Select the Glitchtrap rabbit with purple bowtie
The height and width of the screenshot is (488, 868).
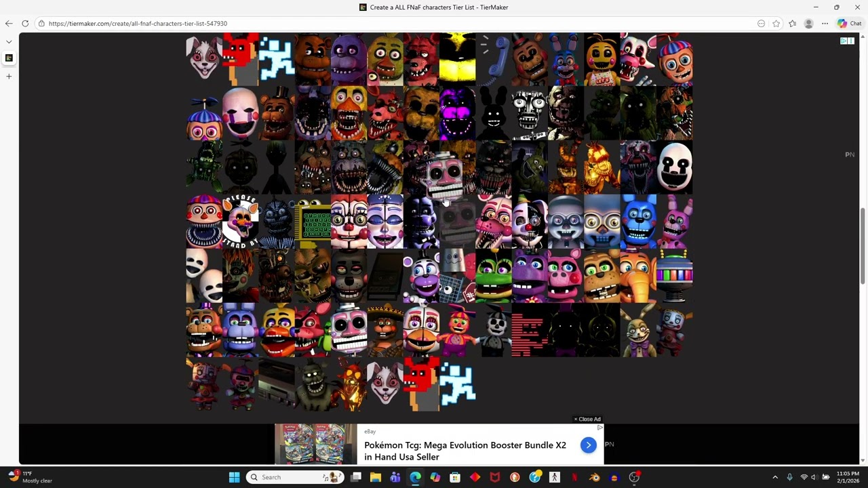coord(637,330)
